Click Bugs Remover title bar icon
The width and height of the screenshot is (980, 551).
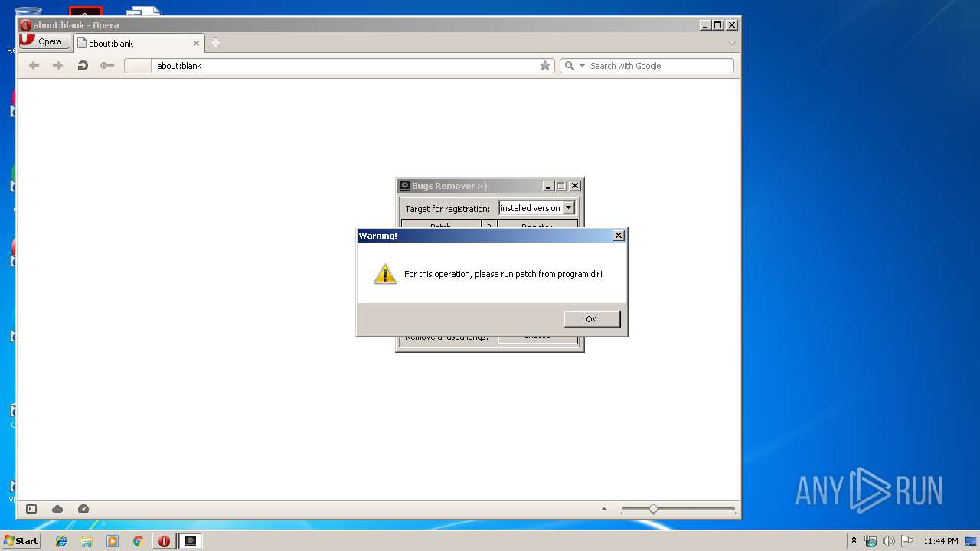pyautogui.click(x=405, y=186)
